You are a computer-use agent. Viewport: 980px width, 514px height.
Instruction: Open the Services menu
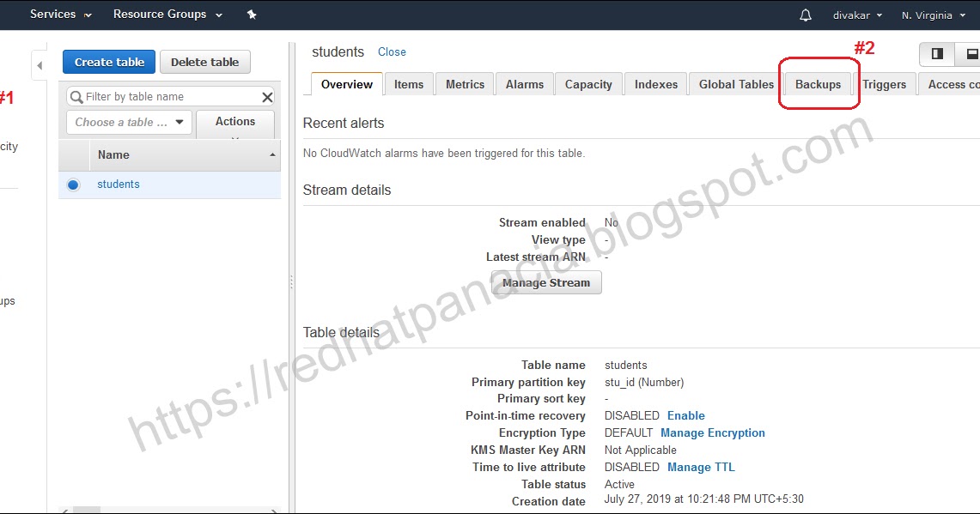point(53,15)
